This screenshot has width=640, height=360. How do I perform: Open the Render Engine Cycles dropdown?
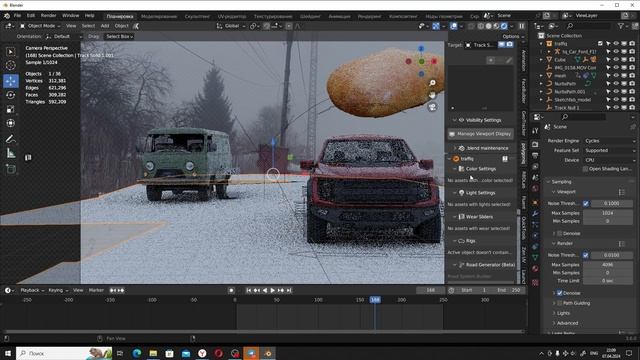(609, 141)
